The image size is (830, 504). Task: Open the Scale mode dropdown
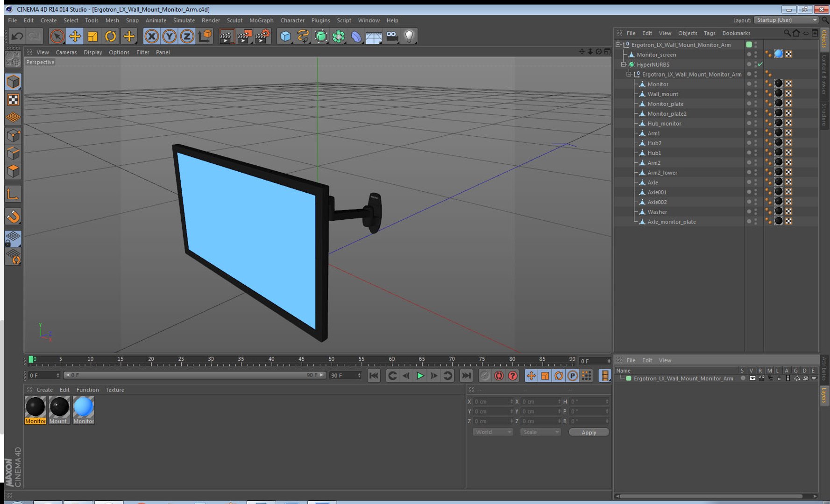tap(540, 432)
